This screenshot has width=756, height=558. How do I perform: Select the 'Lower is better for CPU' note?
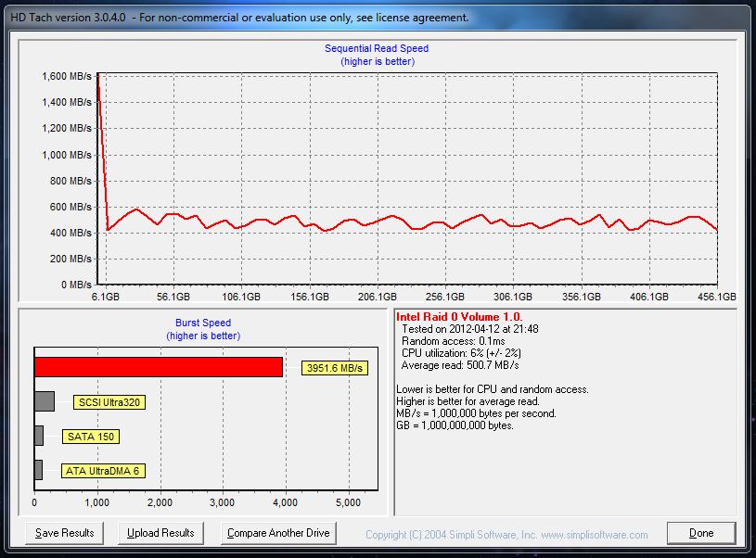coord(493,389)
